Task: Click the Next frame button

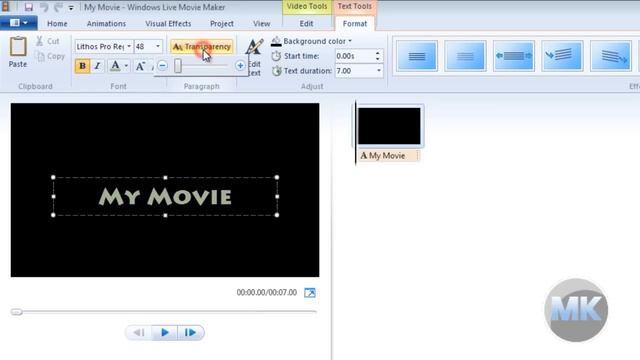Action: tap(191, 333)
